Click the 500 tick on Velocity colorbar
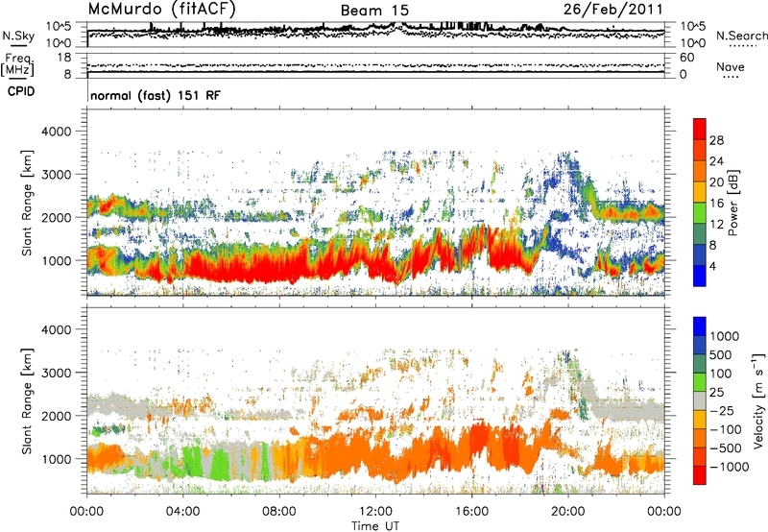 click(721, 355)
